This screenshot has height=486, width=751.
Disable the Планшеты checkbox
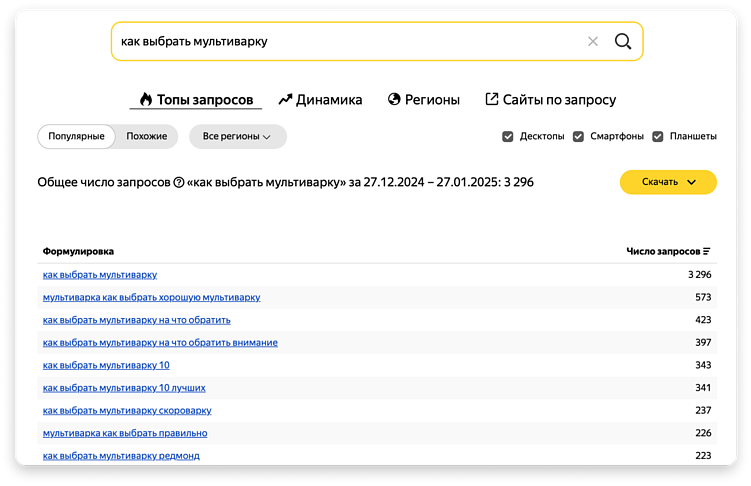pyautogui.click(x=658, y=136)
